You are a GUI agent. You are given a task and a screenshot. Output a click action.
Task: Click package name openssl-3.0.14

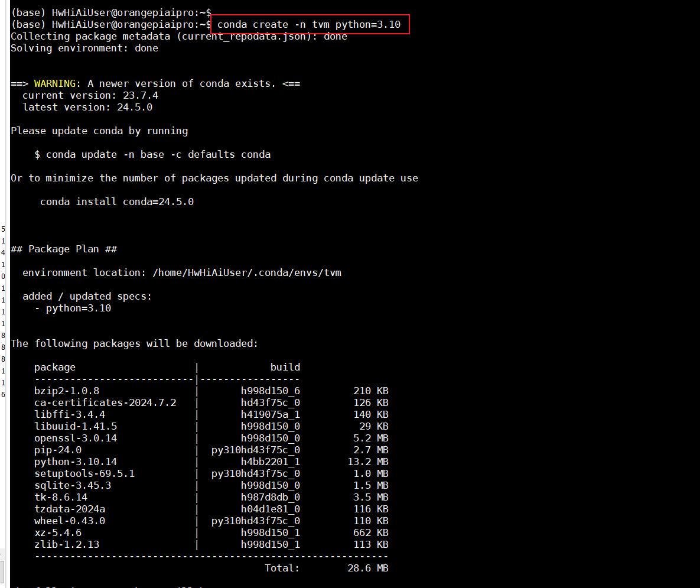[76, 438]
